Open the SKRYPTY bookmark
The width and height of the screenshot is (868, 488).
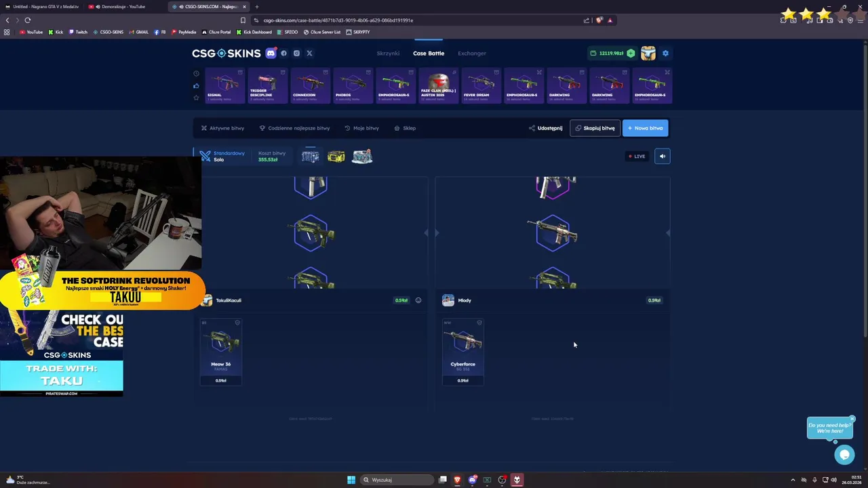357,32
